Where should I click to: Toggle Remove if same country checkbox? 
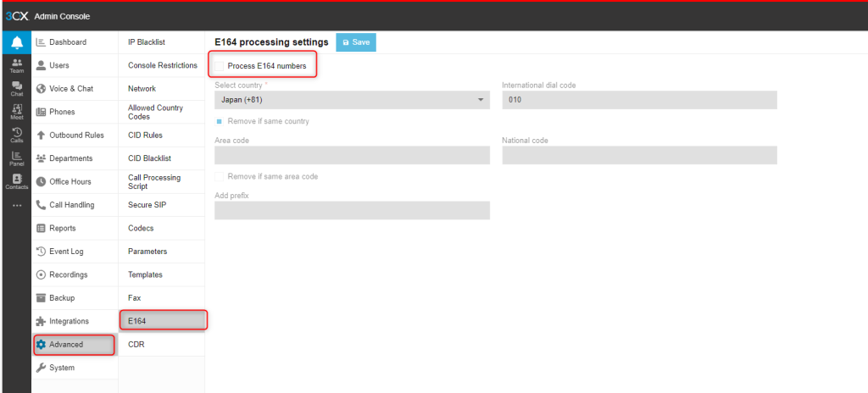point(220,121)
